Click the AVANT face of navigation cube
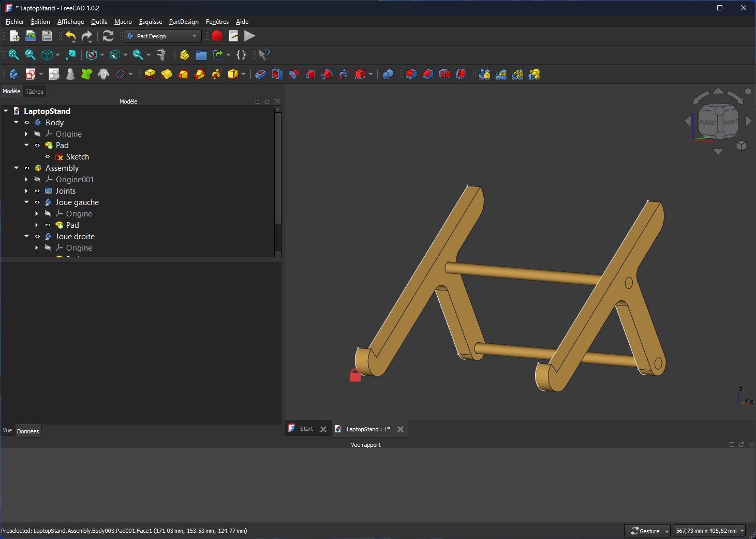The height and width of the screenshot is (539, 756). click(707, 123)
